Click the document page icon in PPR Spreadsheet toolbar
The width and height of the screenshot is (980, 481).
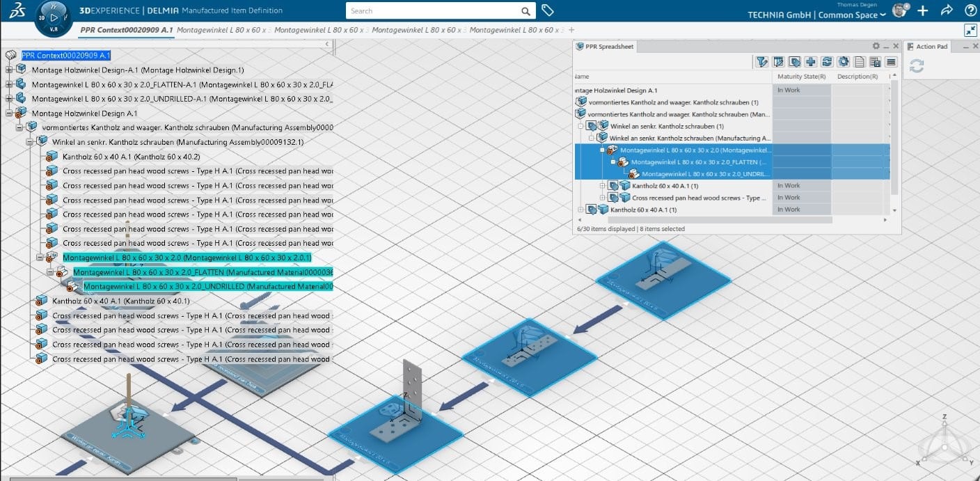[860, 62]
